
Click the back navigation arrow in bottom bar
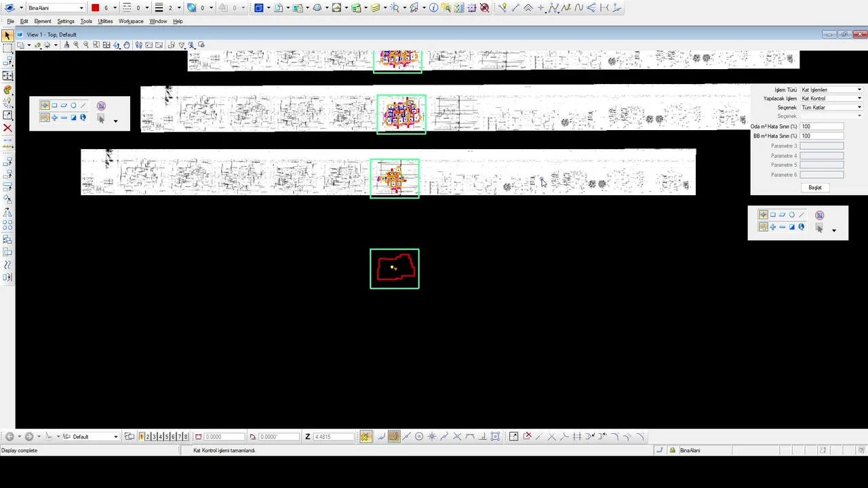(x=9, y=436)
